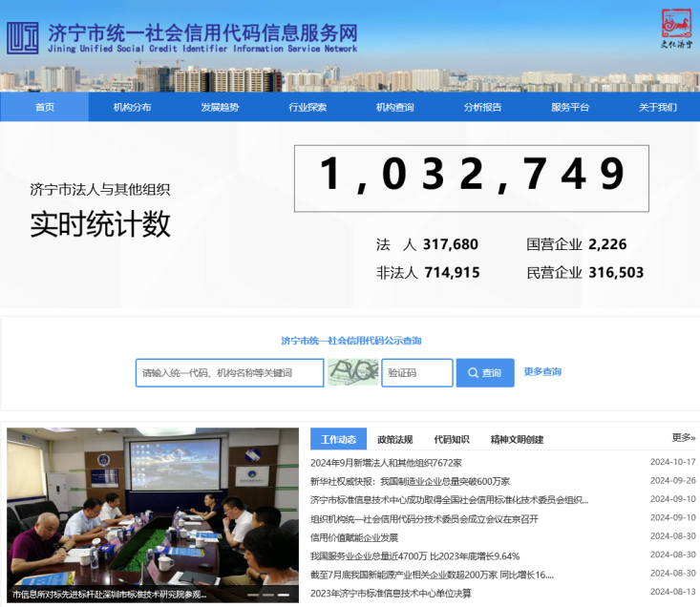Open the 机构分布 menu item
The width and height of the screenshot is (700, 607).
tap(132, 107)
